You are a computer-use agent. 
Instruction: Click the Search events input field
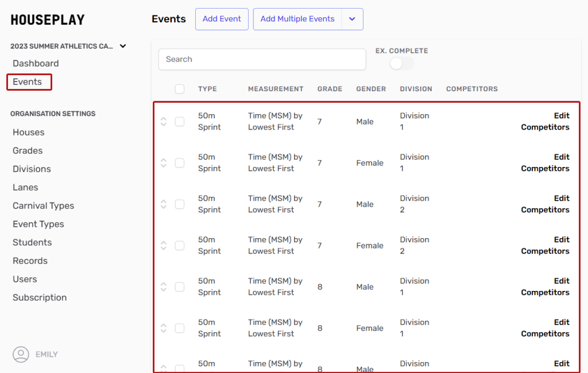(262, 59)
